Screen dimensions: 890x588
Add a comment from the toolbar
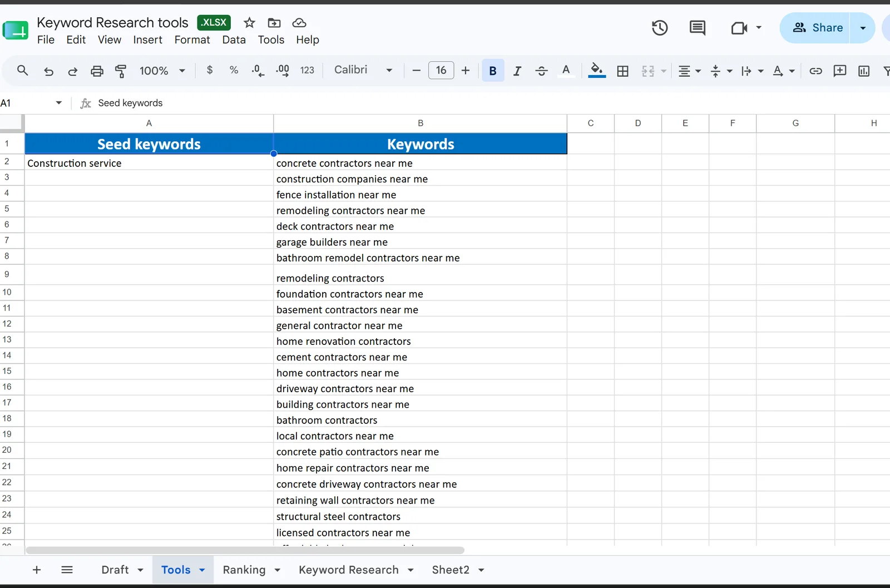tap(840, 71)
